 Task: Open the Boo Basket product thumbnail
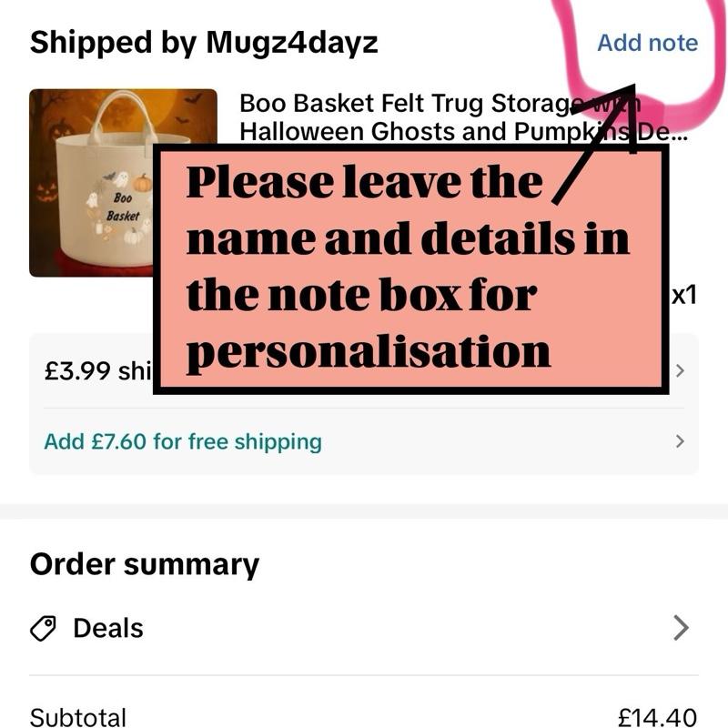tap(92, 183)
